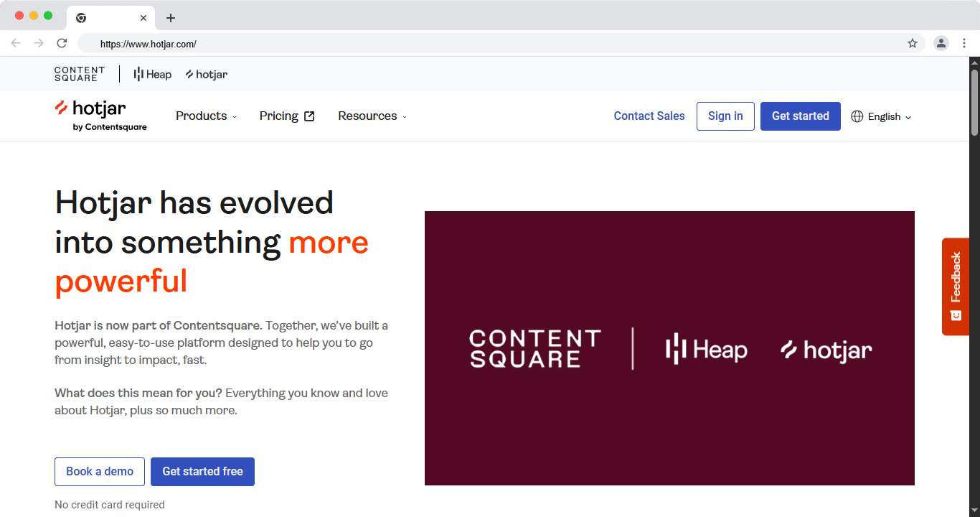
Task: Click the Get started button
Action: point(801,116)
